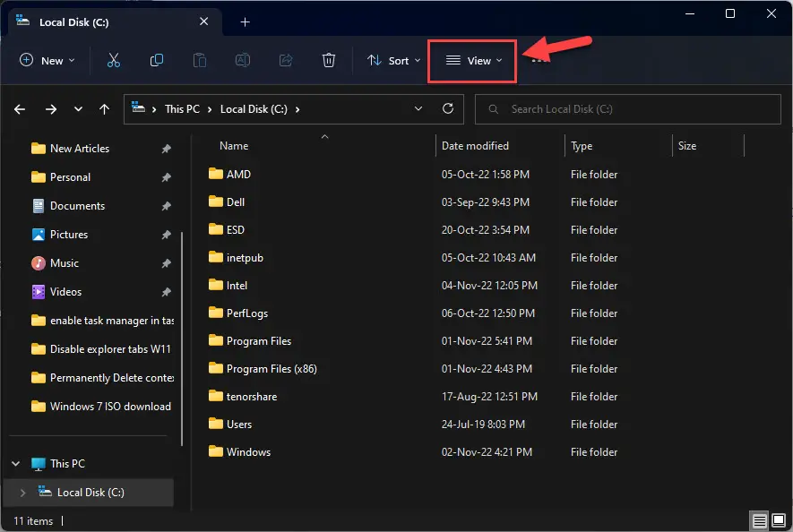
Task: Click the Share icon in toolbar
Action: tap(286, 60)
